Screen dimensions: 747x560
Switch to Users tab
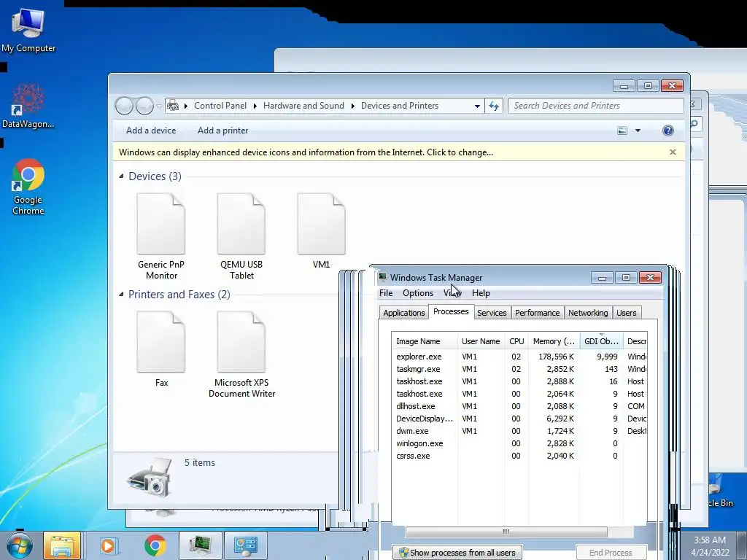point(627,313)
